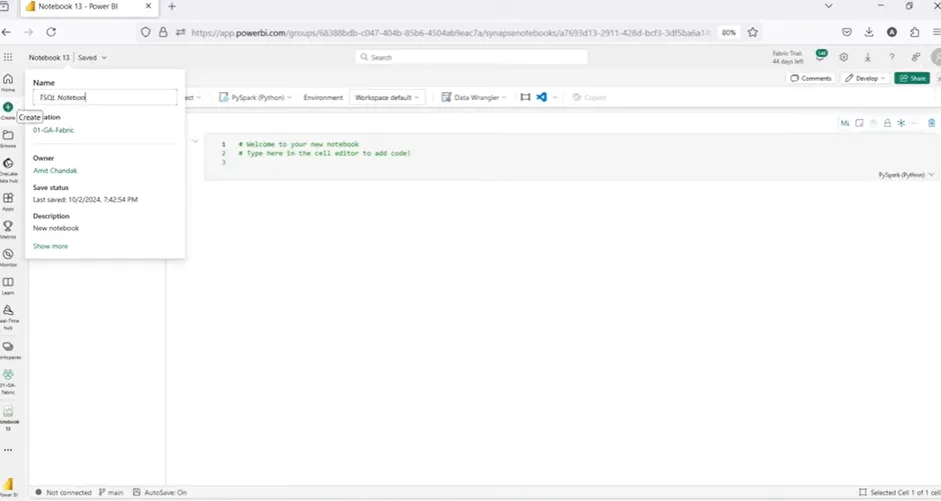Click browser address bar URL
The width and height of the screenshot is (941, 501).
450,32
